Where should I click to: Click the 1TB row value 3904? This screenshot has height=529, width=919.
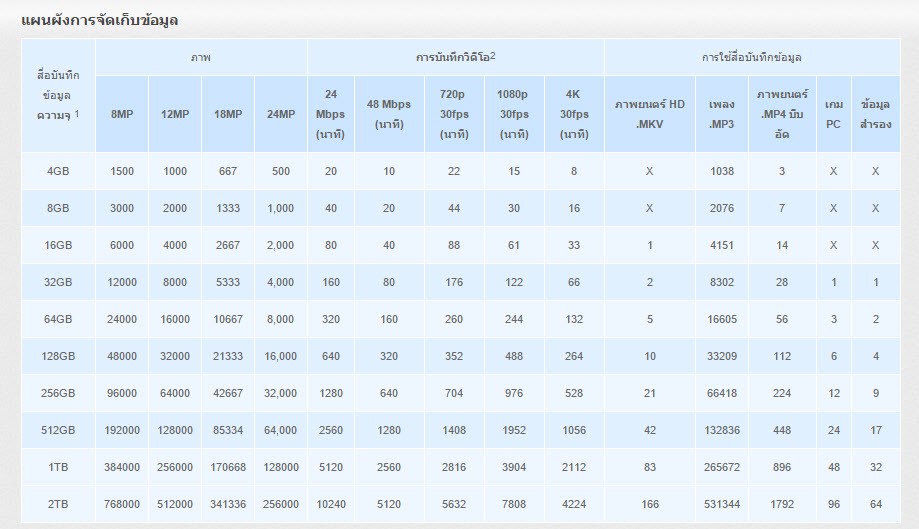pos(514,467)
